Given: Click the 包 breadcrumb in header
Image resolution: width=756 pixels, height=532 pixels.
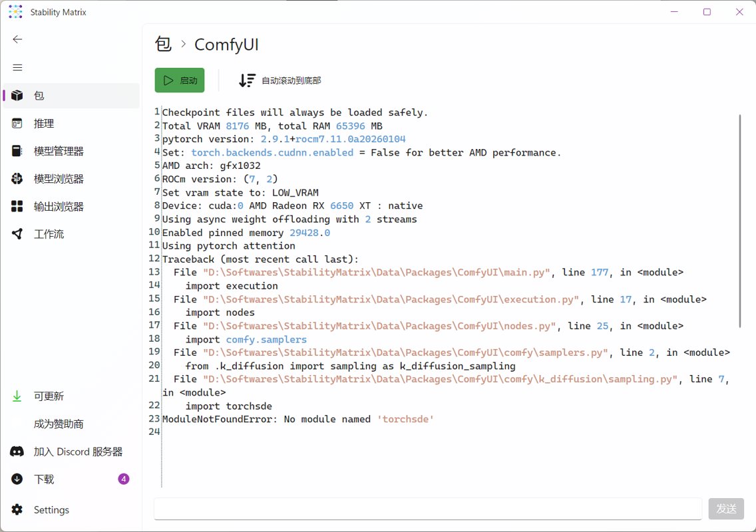Looking at the screenshot, I should [163, 45].
